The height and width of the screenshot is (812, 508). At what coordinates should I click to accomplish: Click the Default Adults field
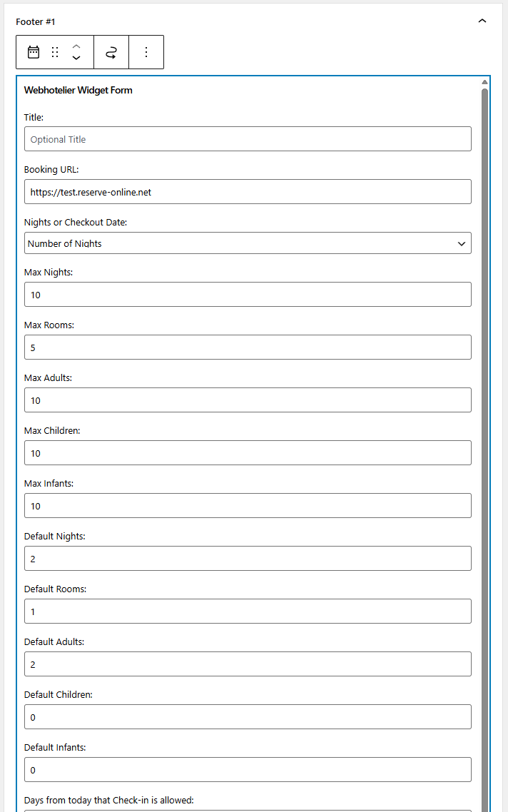[246, 664]
